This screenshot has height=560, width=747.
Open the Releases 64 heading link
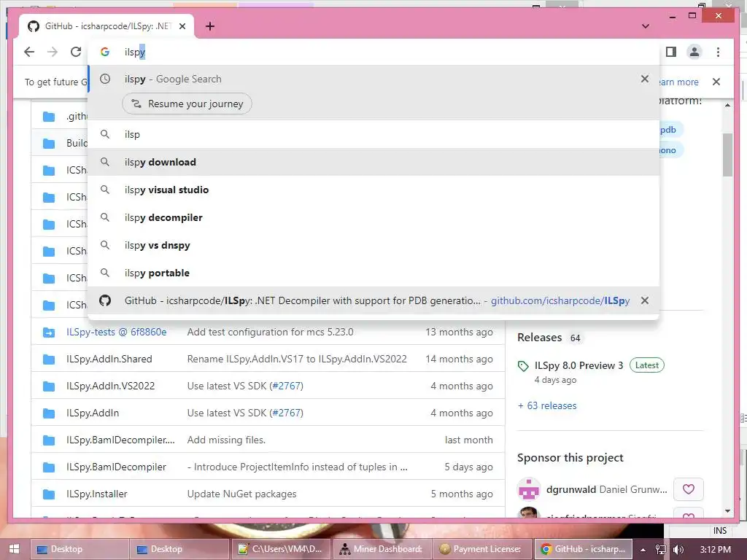pos(549,338)
